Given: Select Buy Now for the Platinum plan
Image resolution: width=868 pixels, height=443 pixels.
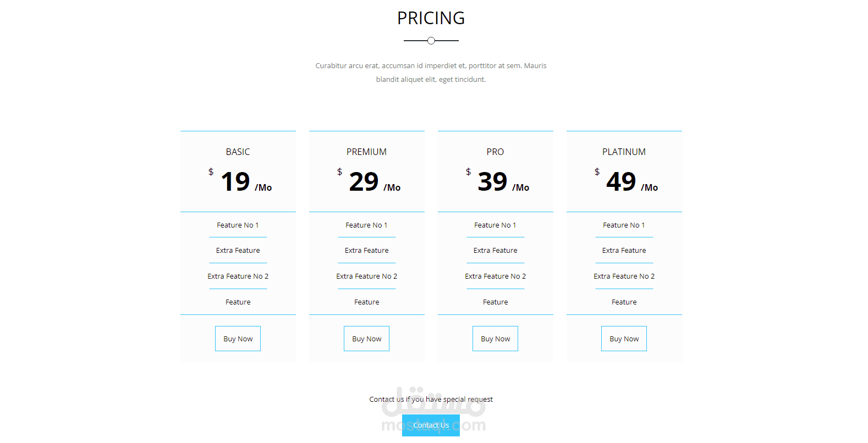Looking at the screenshot, I should 624,339.
